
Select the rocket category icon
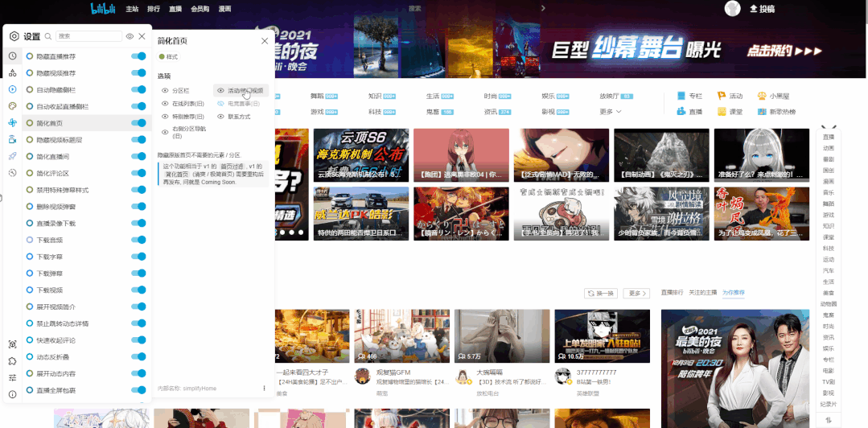tap(12, 156)
